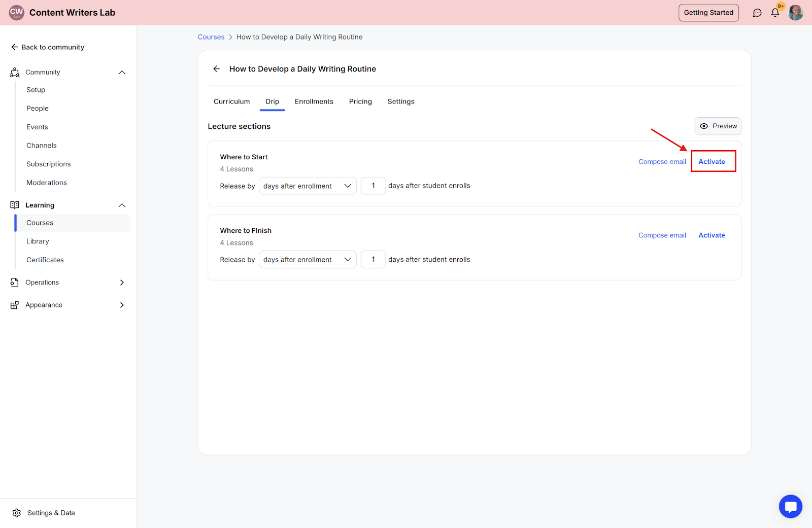
Task: Open Release by dropdown for Where to Finish
Action: pyautogui.click(x=308, y=260)
